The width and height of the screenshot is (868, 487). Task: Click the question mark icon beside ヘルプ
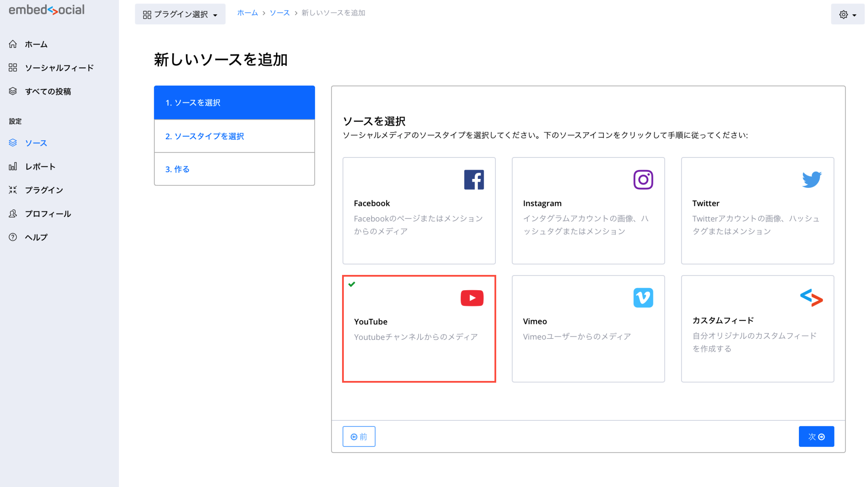pos(13,237)
